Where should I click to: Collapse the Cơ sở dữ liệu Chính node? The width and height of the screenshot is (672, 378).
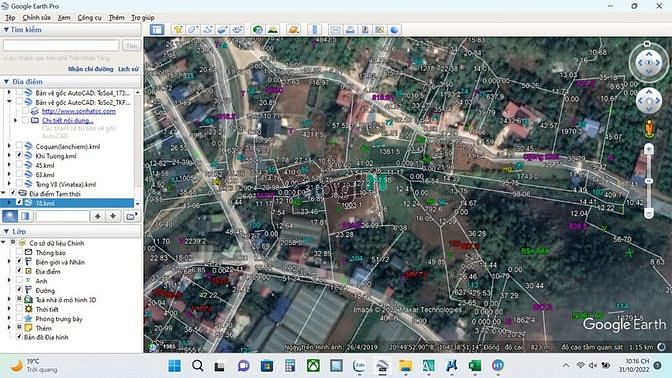click(x=3, y=243)
